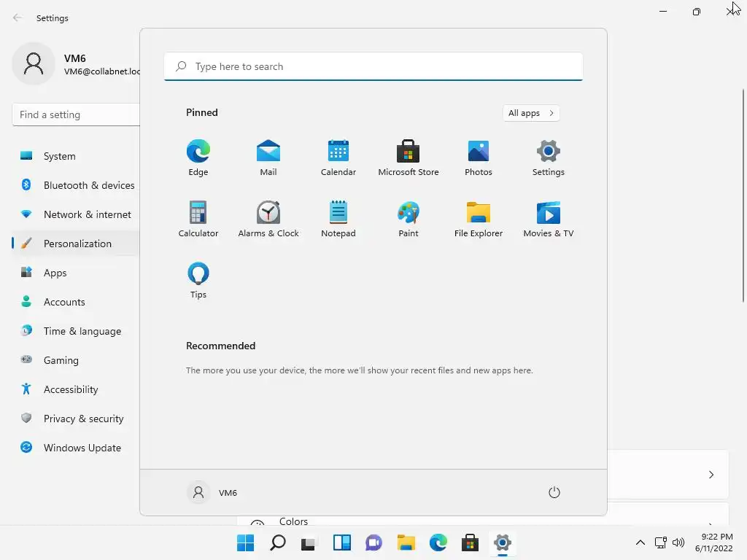Click the Find a setting search field
747x560 pixels.
[76, 114]
